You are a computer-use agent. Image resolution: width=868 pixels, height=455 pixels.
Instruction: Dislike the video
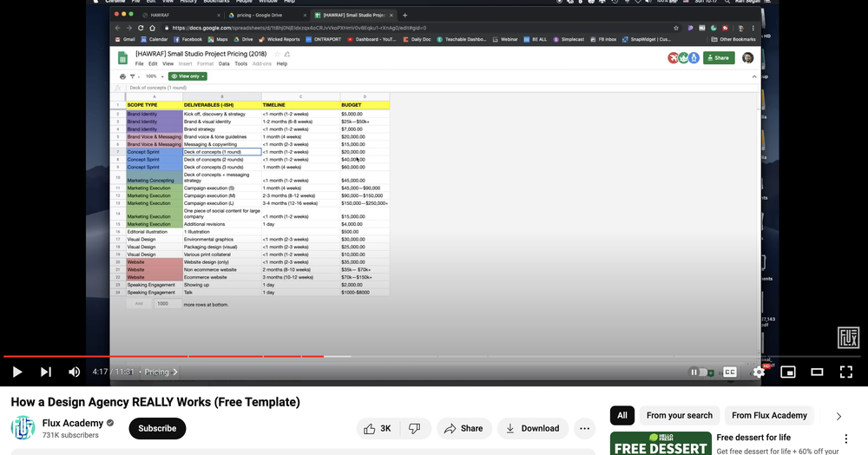[415, 428]
